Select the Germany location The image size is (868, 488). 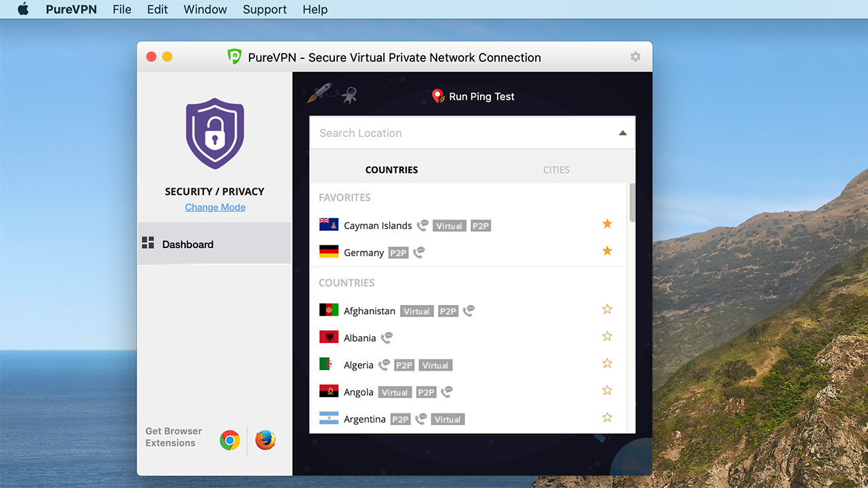(x=363, y=253)
